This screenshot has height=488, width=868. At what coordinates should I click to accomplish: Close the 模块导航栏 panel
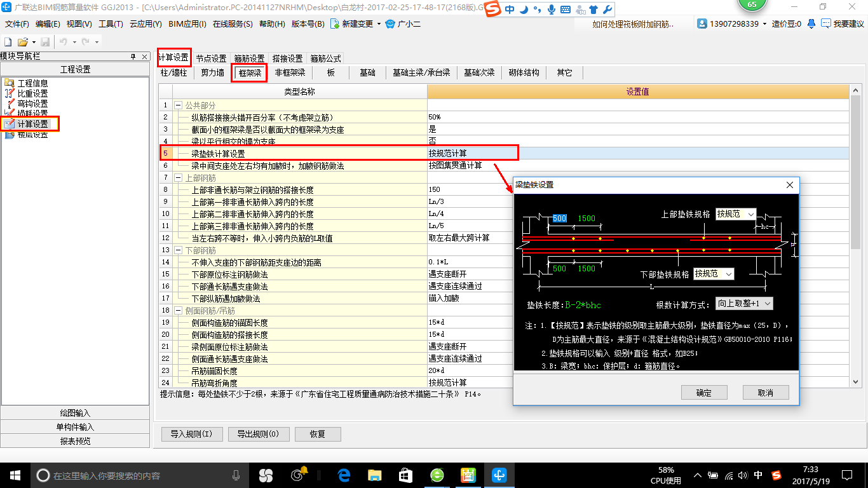[x=145, y=57]
